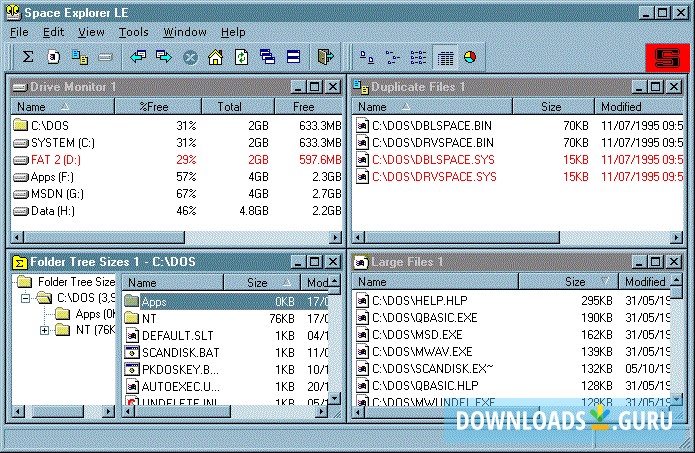Minimize the Duplicate Files 1 window

638,86
